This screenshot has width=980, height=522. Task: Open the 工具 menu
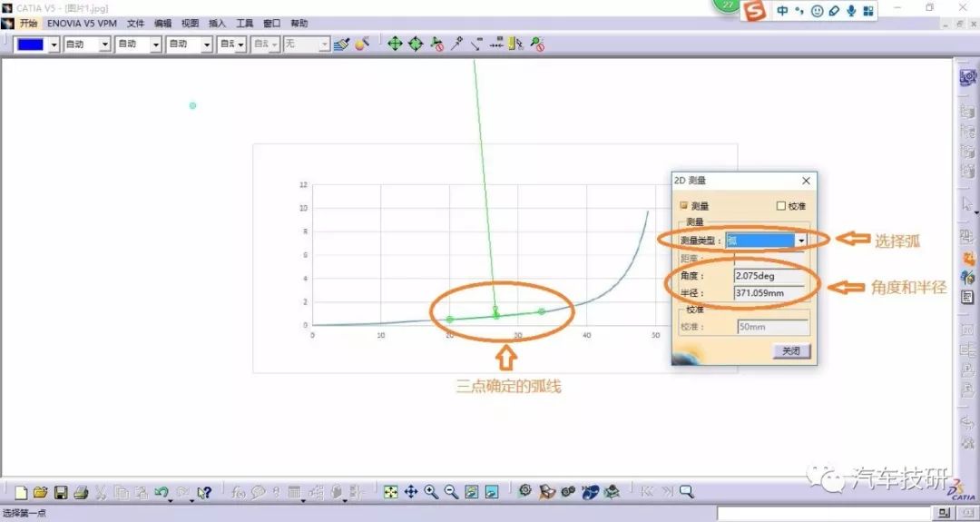[244, 23]
